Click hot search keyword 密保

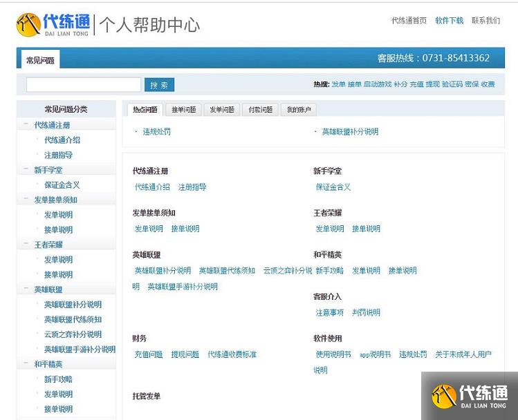[x=472, y=84]
